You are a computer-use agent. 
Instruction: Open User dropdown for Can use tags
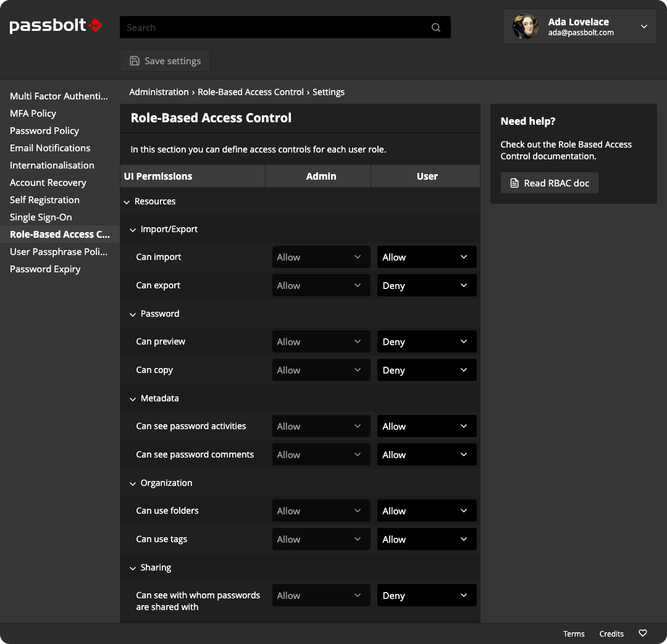pyautogui.click(x=426, y=540)
